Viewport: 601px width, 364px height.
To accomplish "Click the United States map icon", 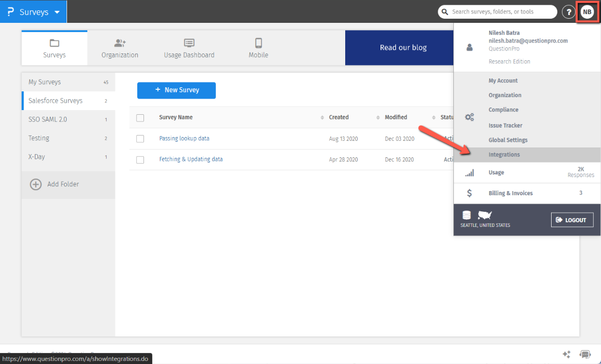I will (x=485, y=215).
